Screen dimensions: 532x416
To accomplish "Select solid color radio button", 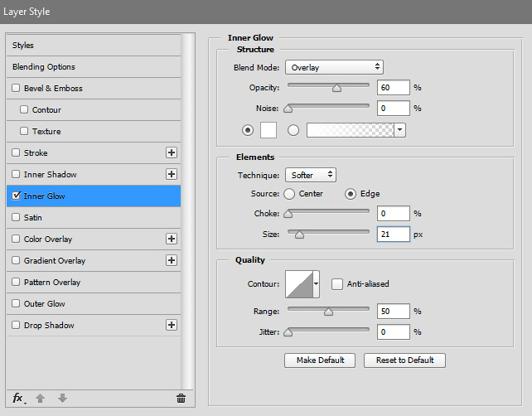I will [248, 130].
